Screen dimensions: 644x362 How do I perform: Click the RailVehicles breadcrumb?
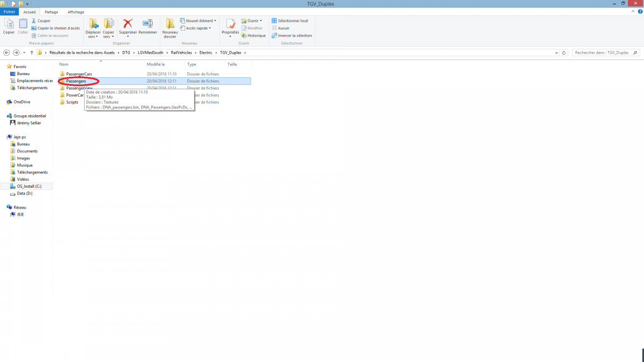coord(182,53)
